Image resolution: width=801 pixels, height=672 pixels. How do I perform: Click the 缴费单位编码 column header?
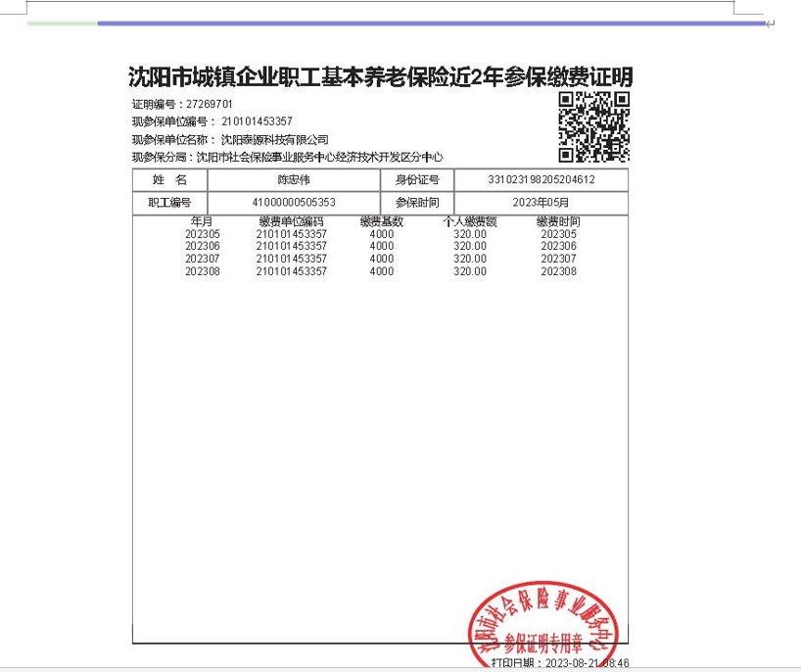pyautogui.click(x=291, y=221)
